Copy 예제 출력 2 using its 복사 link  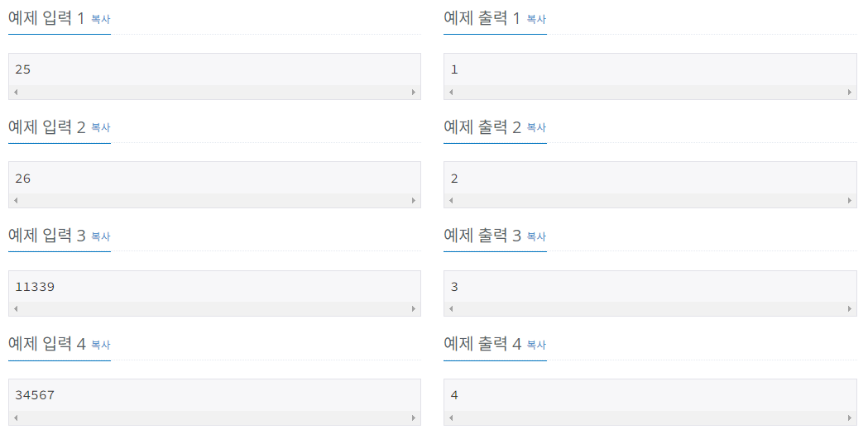(x=536, y=127)
